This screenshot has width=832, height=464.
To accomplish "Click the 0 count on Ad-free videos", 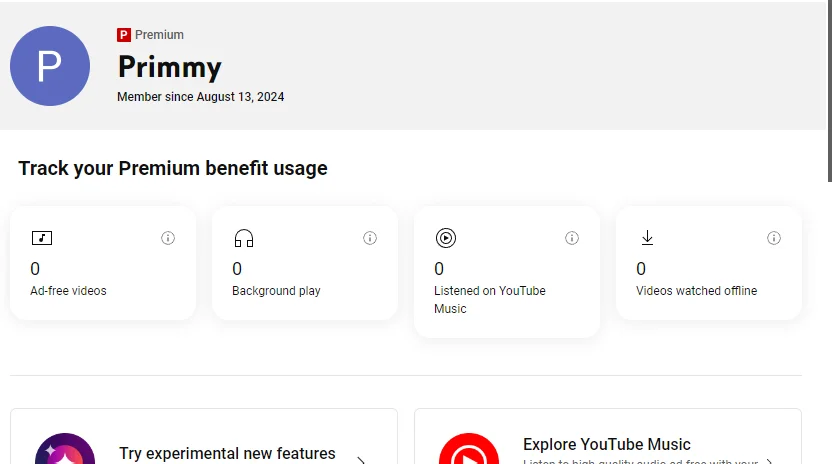I will pyautogui.click(x=35, y=269).
